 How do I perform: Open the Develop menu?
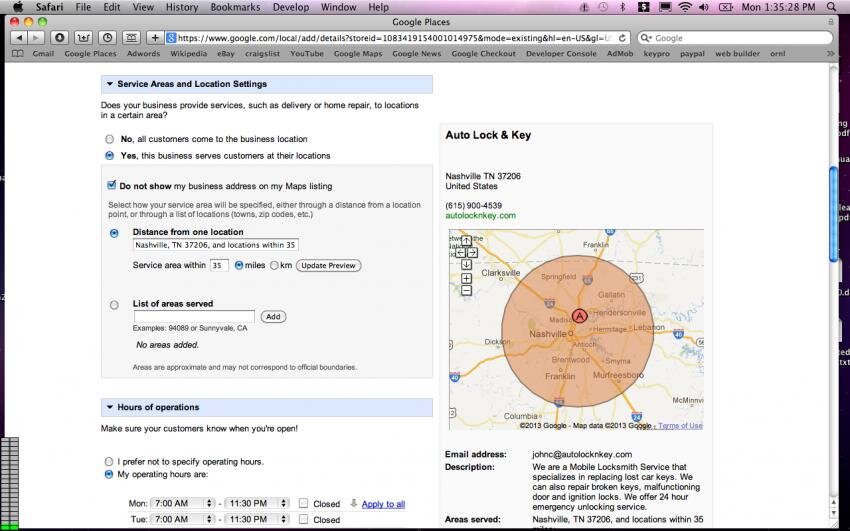(x=291, y=7)
